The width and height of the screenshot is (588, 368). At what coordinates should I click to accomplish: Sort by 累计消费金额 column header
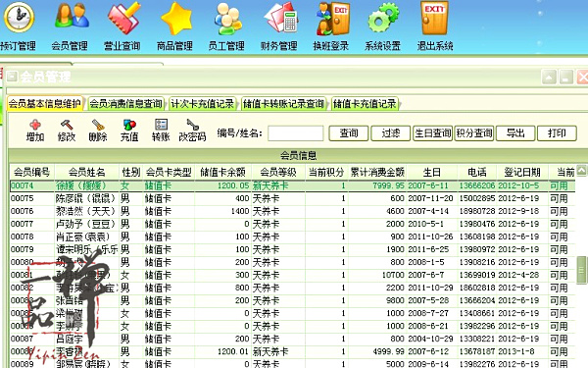pos(377,173)
